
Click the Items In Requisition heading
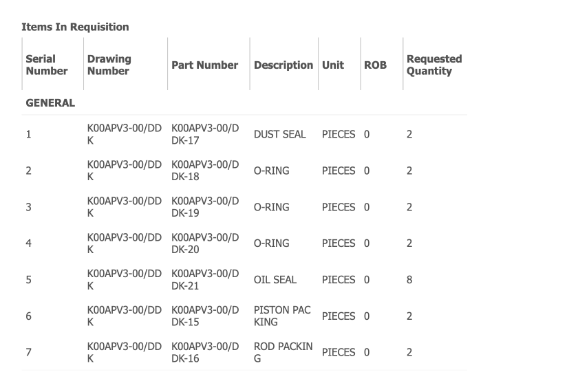75,27
